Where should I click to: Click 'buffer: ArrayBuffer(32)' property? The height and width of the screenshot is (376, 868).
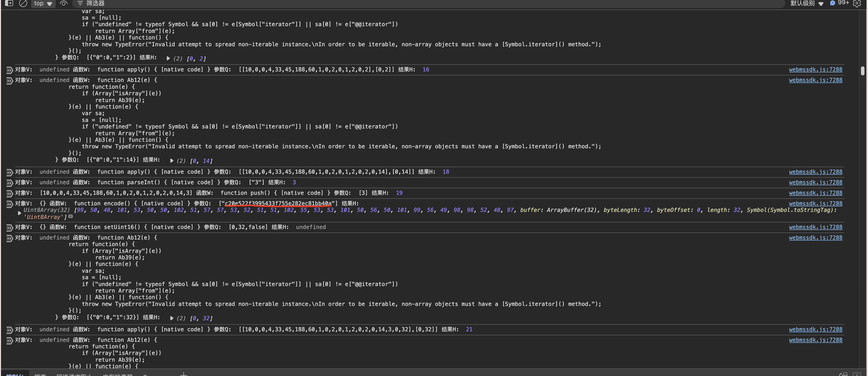(x=559, y=210)
